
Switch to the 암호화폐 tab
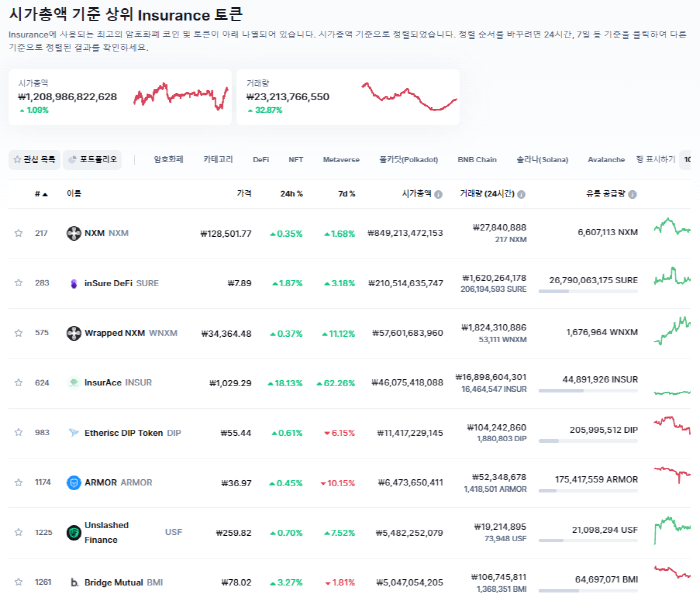click(x=168, y=159)
